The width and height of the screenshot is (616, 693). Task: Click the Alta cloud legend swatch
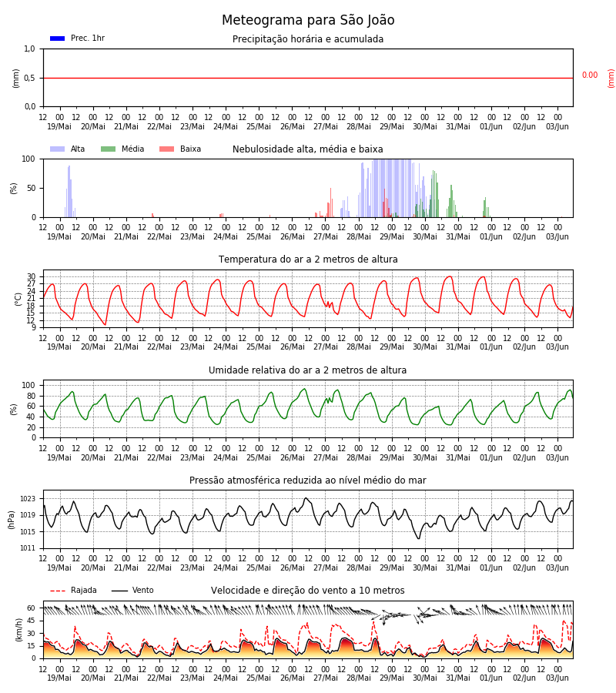click(x=58, y=149)
